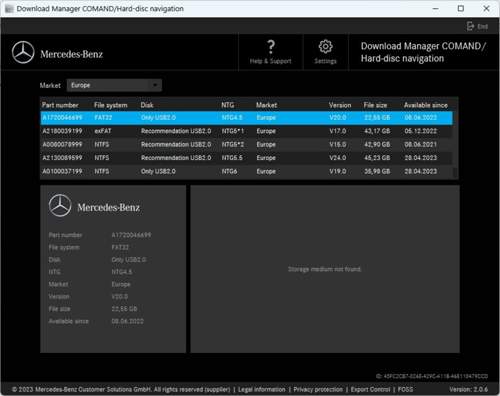The image size is (500, 396).
Task: Select the NTG5*2 row A0080078999
Action: [x=246, y=144]
